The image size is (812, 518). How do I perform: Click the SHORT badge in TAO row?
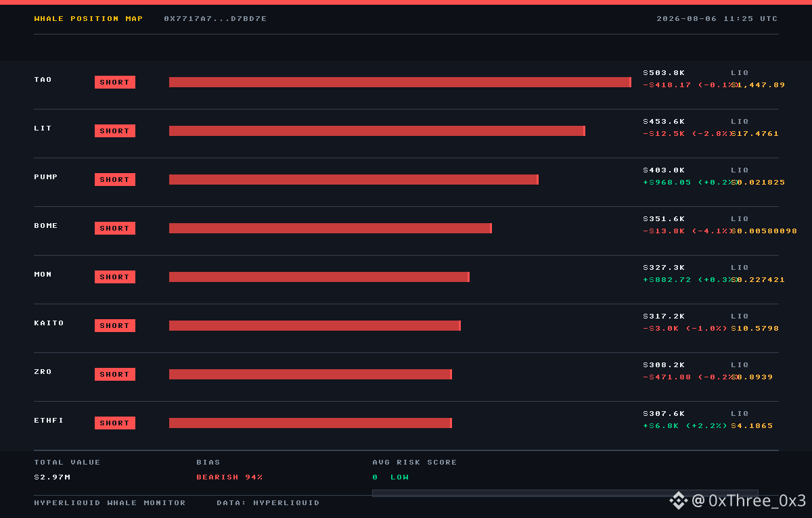tap(115, 83)
